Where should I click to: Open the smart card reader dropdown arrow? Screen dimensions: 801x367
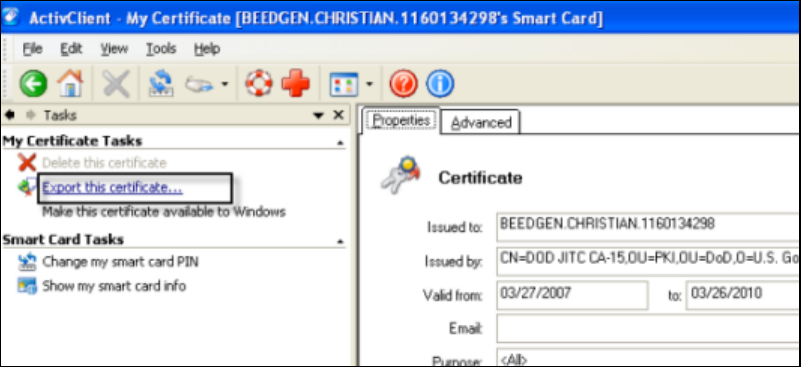pyautogui.click(x=224, y=84)
